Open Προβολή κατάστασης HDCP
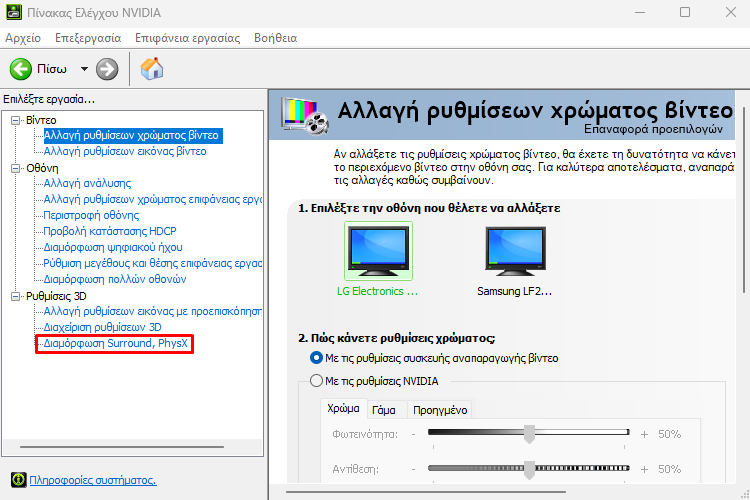This screenshot has height=500, width=750. point(110,231)
